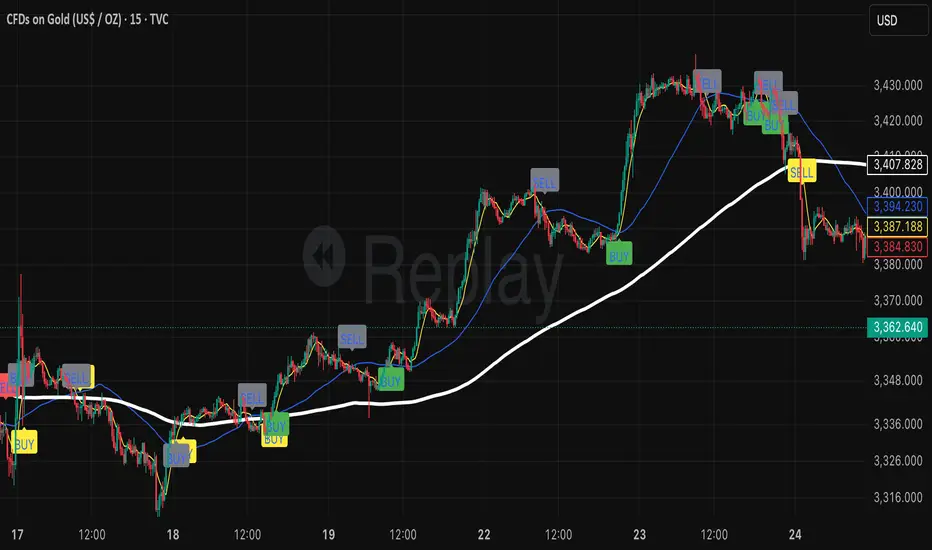Click the Replay watermark rewind icon
The image size is (932, 550).
tap(324, 256)
